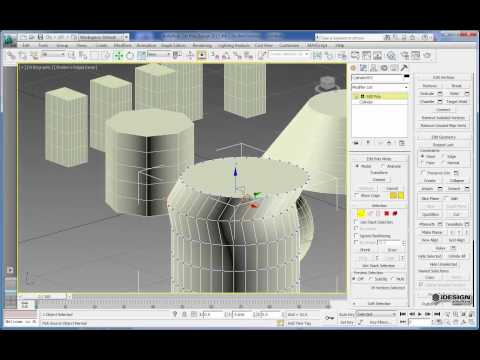
Task: Open the Edit menu
Action: [x=26, y=45]
